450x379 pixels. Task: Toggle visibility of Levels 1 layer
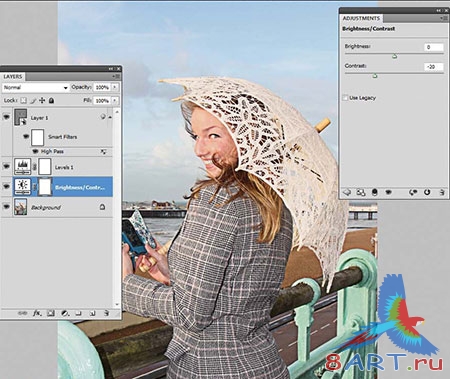6,166
